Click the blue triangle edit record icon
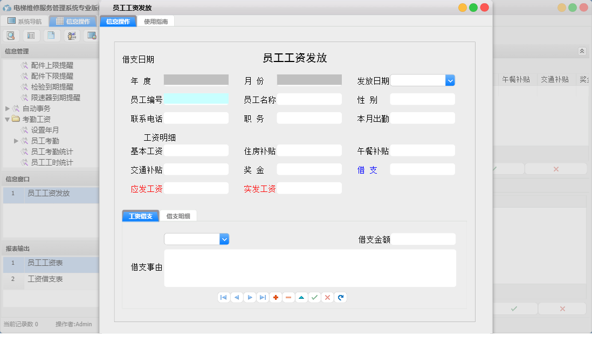592x364 pixels. [301, 297]
